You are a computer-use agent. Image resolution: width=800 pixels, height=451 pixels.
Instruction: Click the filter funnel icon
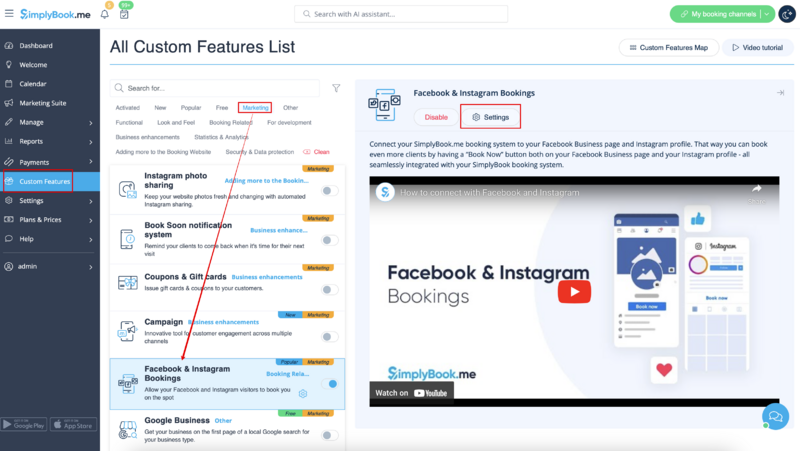point(336,88)
